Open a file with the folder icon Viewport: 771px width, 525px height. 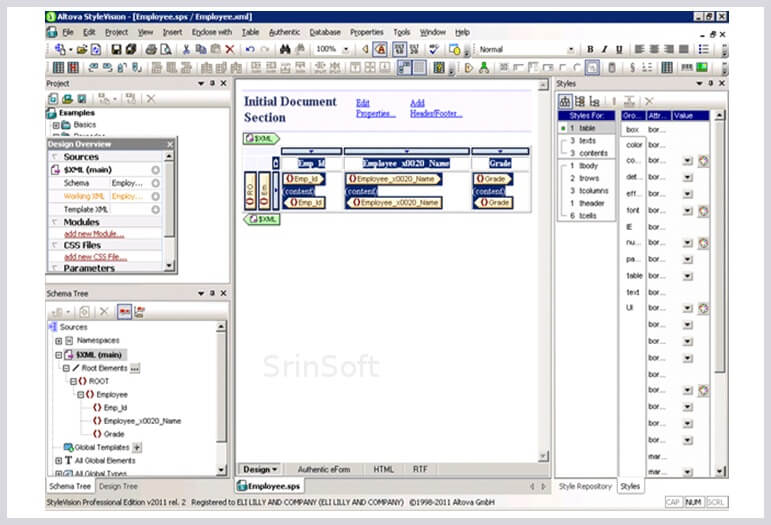point(82,49)
